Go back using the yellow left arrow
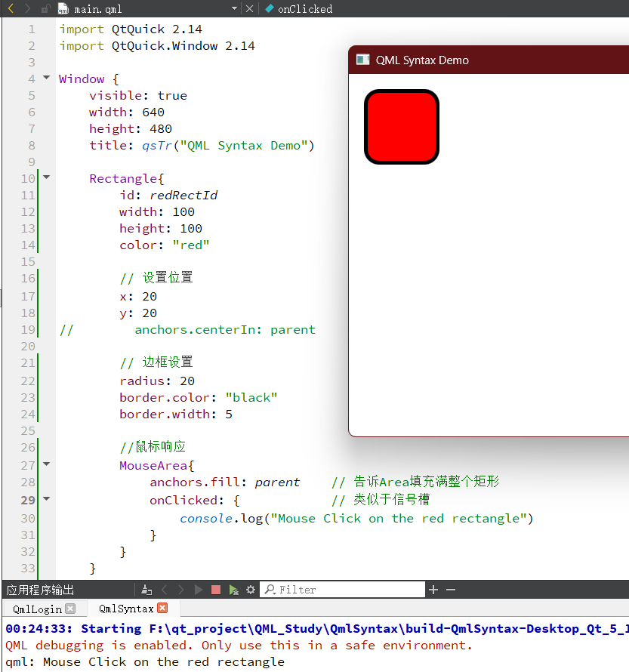 [11, 8]
